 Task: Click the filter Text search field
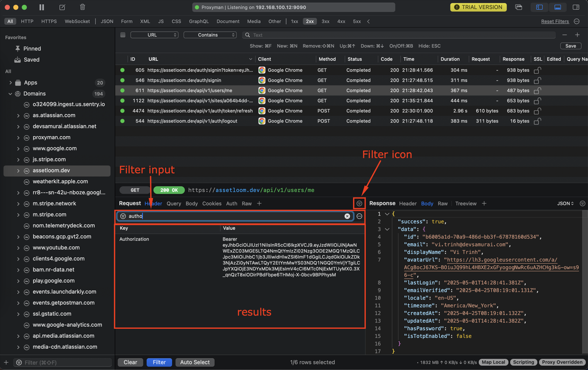399,35
